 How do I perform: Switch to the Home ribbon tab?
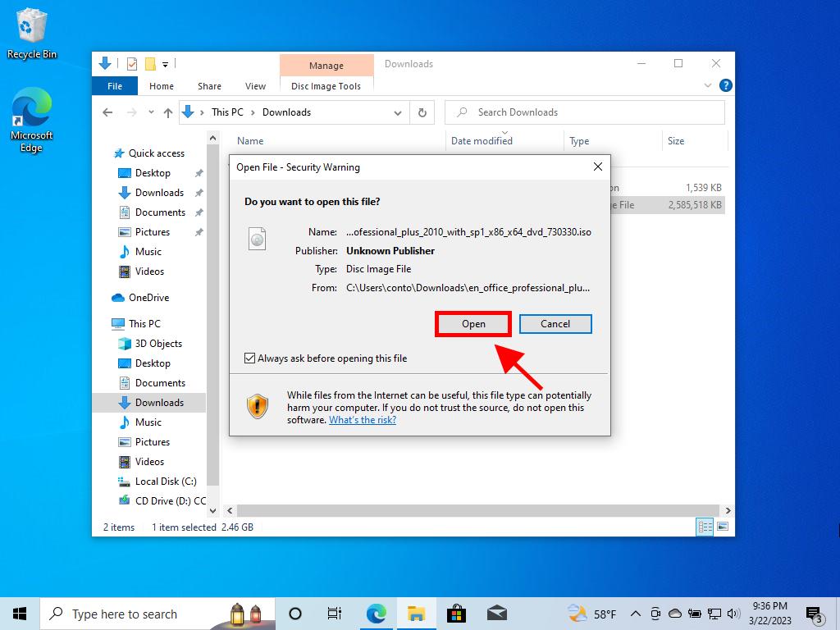coord(162,86)
